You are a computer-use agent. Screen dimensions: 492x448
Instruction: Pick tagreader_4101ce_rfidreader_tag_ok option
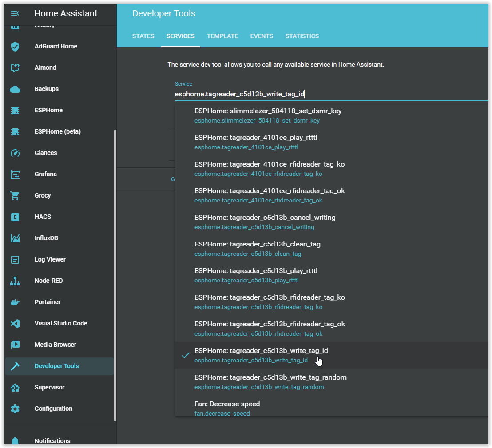(331, 196)
